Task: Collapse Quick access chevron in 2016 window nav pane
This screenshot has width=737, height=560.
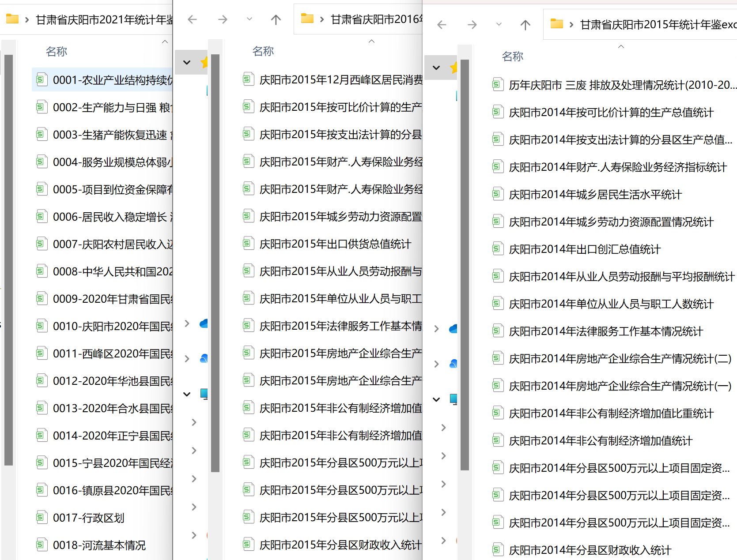Action: [x=187, y=62]
